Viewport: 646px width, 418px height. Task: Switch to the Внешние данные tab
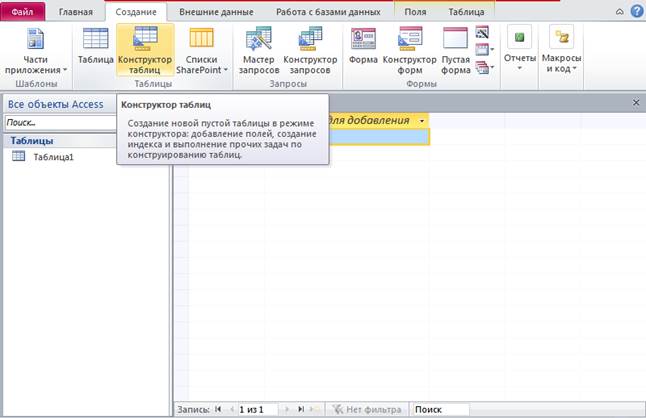[216, 12]
